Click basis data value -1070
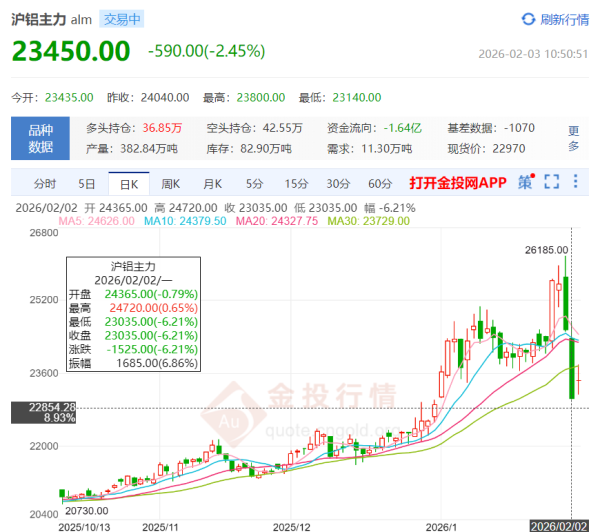This screenshot has height=532, width=600. [x=519, y=128]
